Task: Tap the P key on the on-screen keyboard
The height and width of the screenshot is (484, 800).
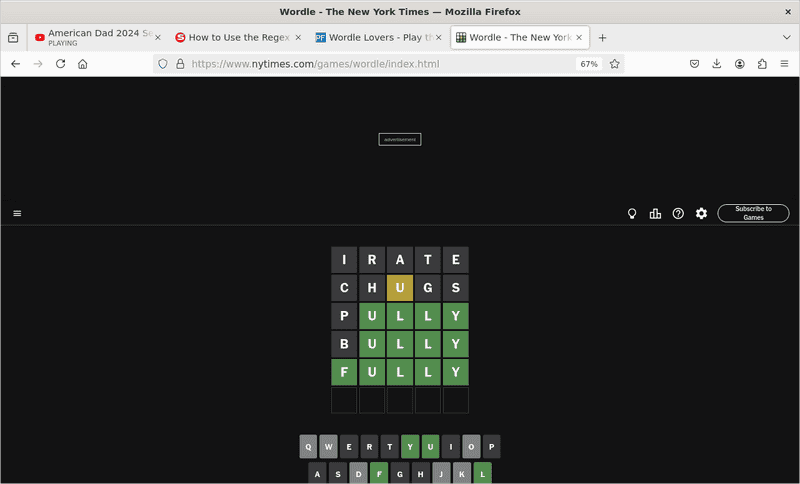Action: click(x=492, y=447)
